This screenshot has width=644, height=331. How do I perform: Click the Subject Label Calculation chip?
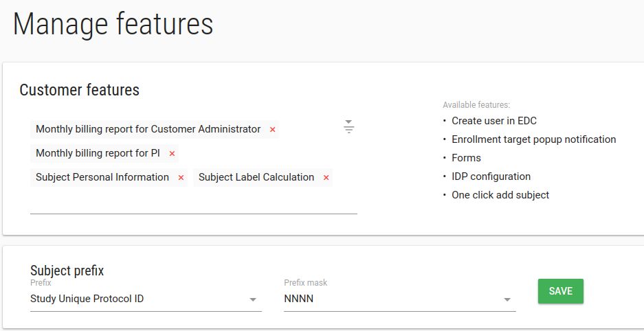256,177
